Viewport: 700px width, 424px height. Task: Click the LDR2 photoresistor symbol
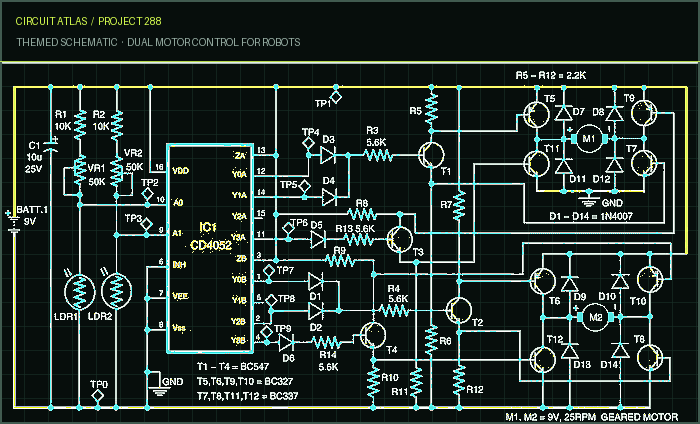[117, 291]
